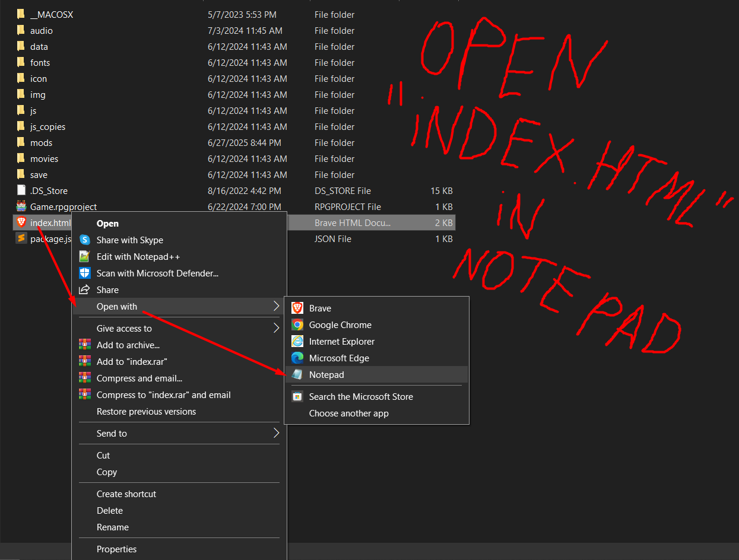Screen dimensions: 739x560
Task: Click the fonts folder icon
Action: pos(21,62)
